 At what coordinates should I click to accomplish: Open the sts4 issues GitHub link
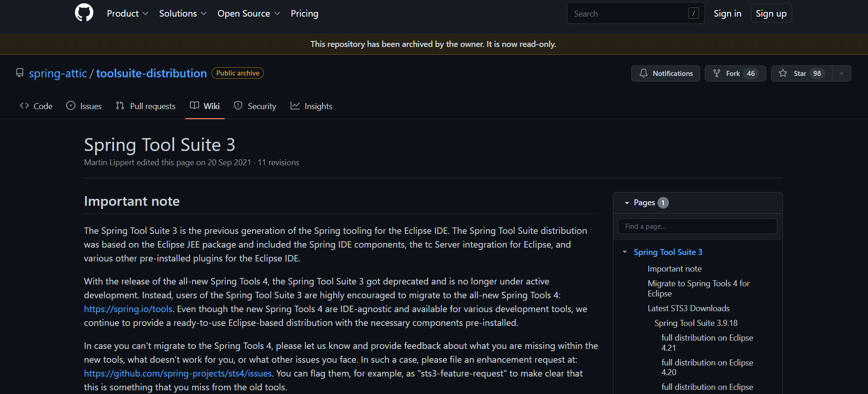[x=178, y=373]
